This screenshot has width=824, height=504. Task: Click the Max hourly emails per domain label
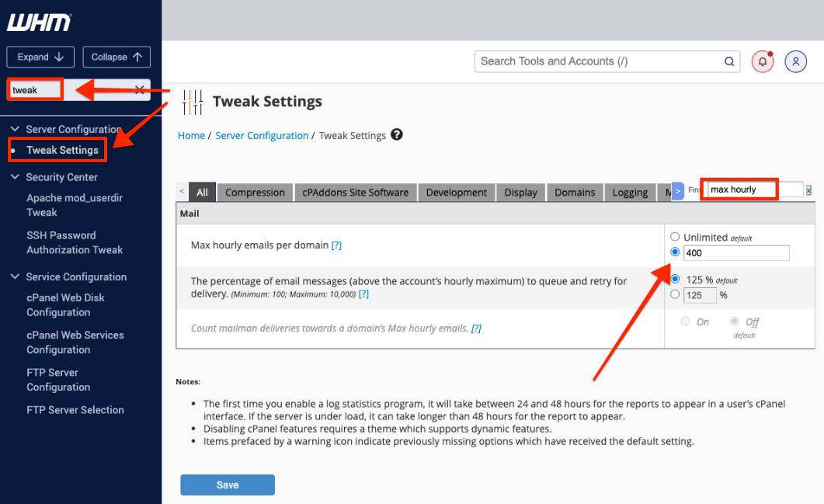259,245
